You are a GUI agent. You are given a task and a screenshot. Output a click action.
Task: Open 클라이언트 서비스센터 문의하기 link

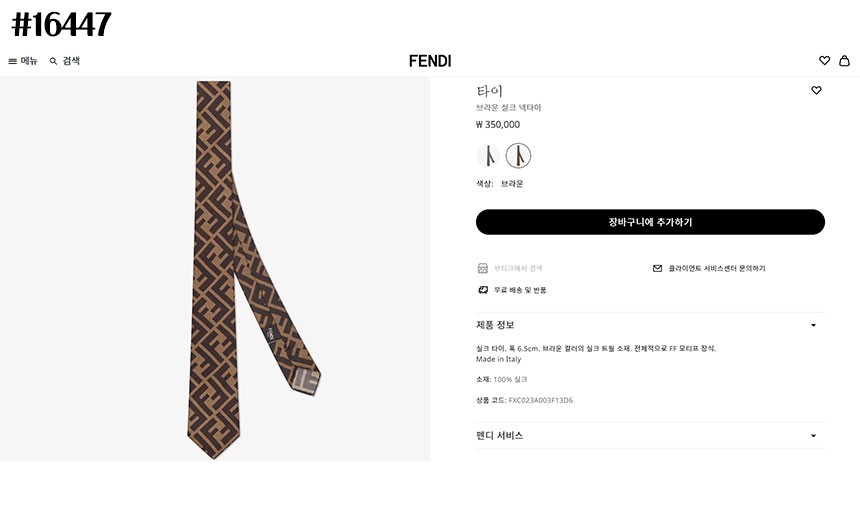click(x=717, y=268)
